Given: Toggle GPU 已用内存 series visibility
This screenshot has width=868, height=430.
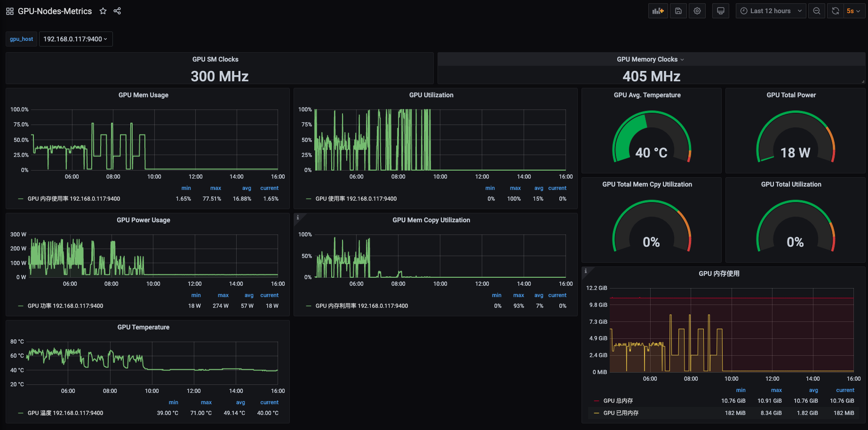Looking at the screenshot, I should tap(621, 413).
